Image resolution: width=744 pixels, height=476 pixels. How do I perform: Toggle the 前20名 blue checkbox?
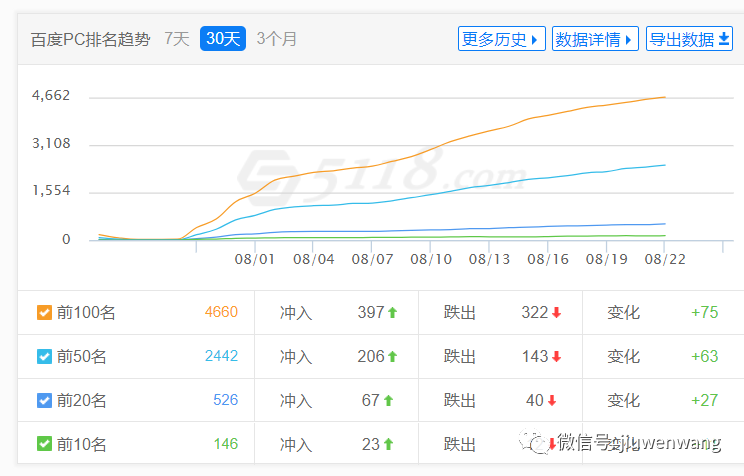click(x=44, y=401)
